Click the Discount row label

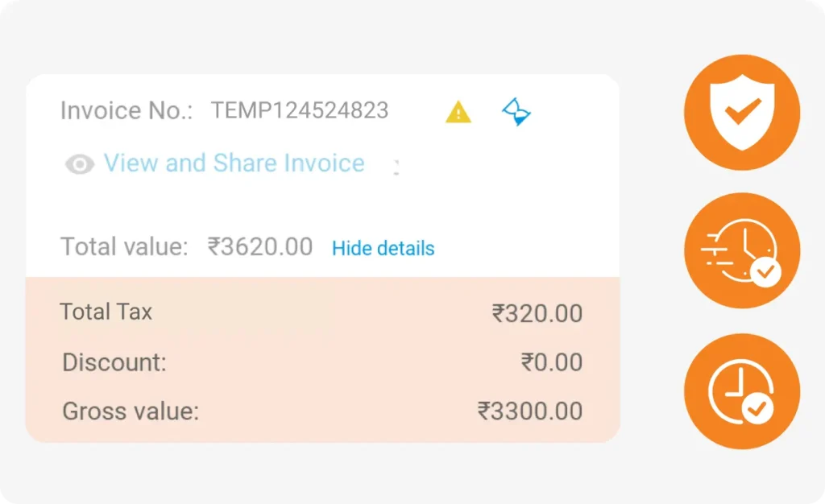pos(114,362)
